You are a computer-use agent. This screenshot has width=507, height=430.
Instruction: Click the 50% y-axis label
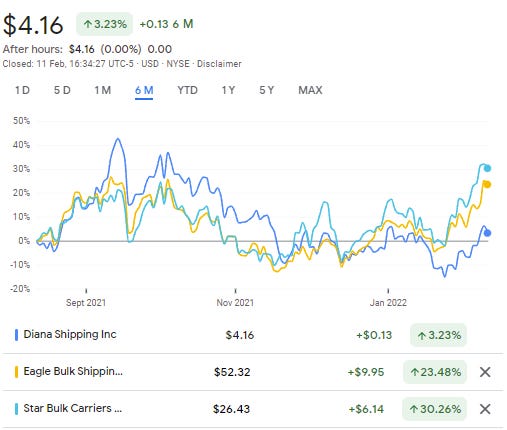point(22,120)
